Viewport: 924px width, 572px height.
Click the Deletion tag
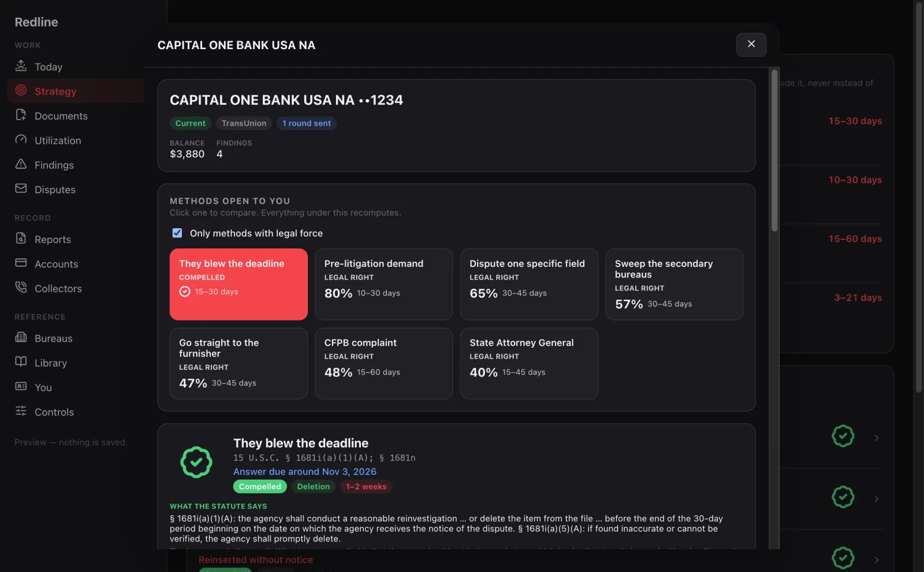coord(313,486)
